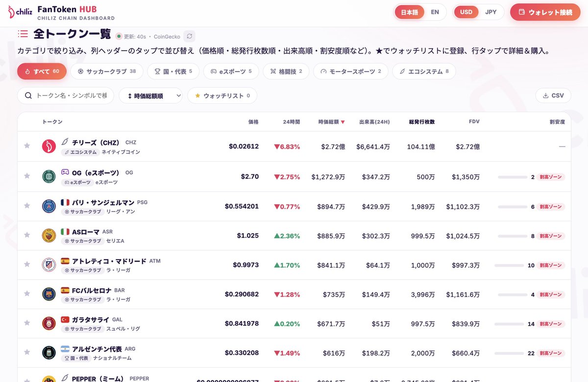
Task: Click the Turkish flag in ガラタサライ row
Action: tap(65, 320)
